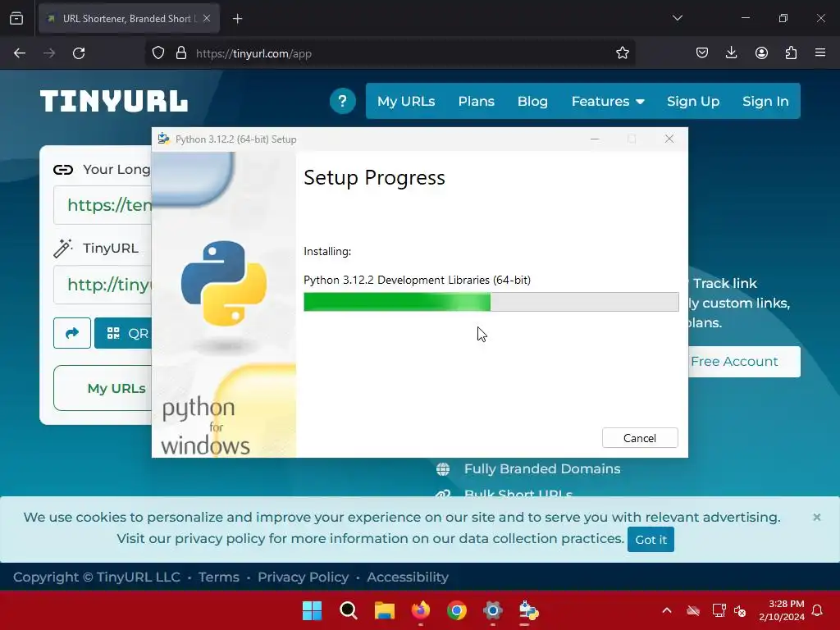Image resolution: width=840 pixels, height=630 pixels.
Task: Click the shortened TinyURL field
Action: pos(103,285)
